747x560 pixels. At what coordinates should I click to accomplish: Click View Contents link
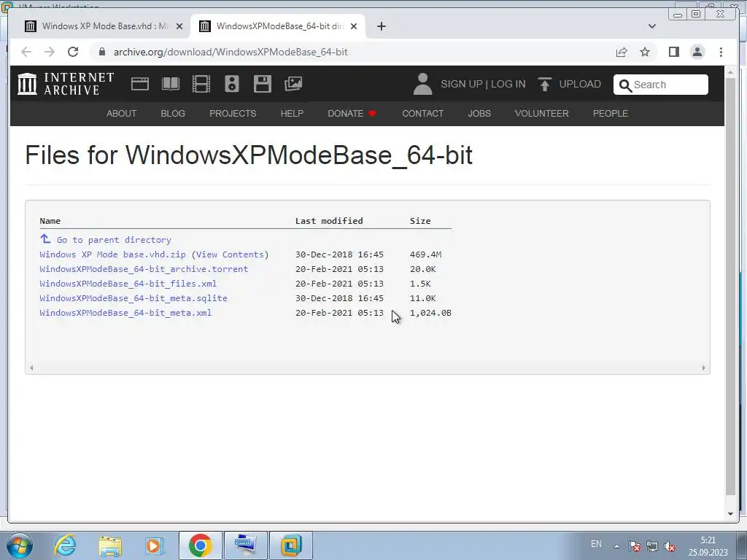[230, 254]
